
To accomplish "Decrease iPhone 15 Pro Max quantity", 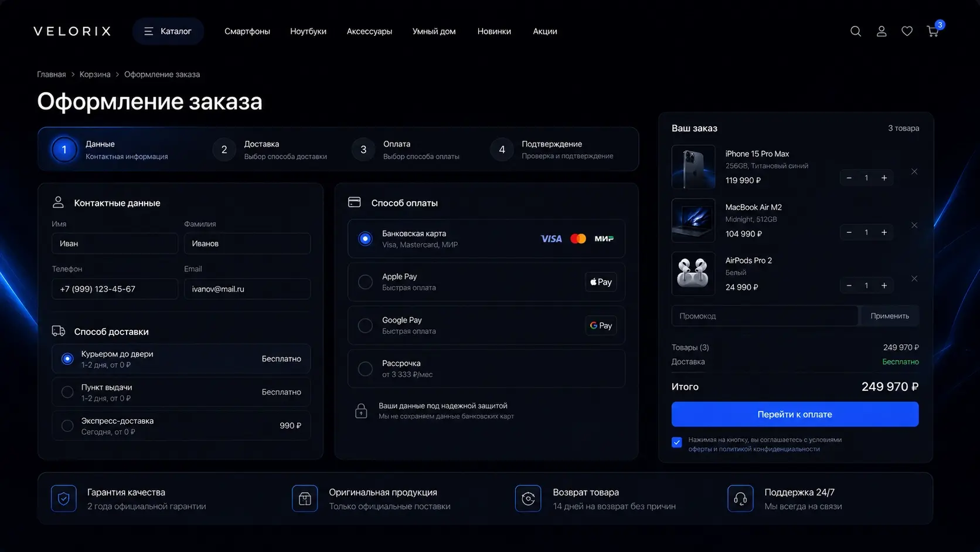I will point(849,178).
